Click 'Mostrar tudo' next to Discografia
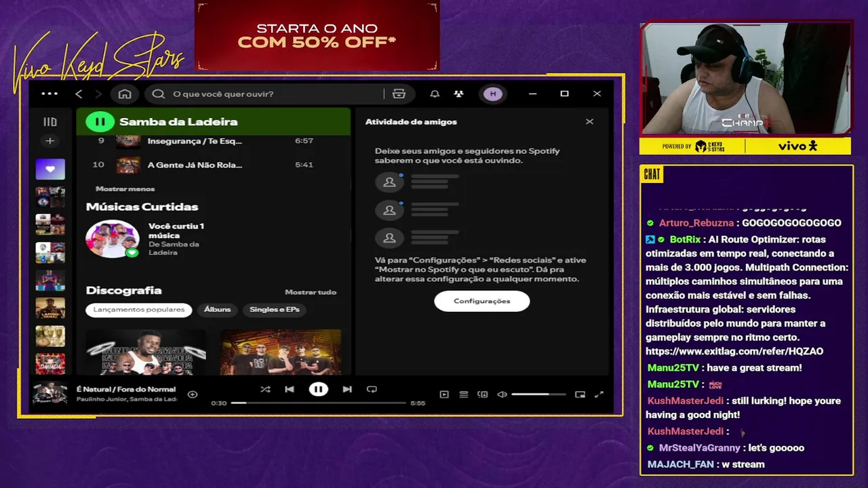 311,292
